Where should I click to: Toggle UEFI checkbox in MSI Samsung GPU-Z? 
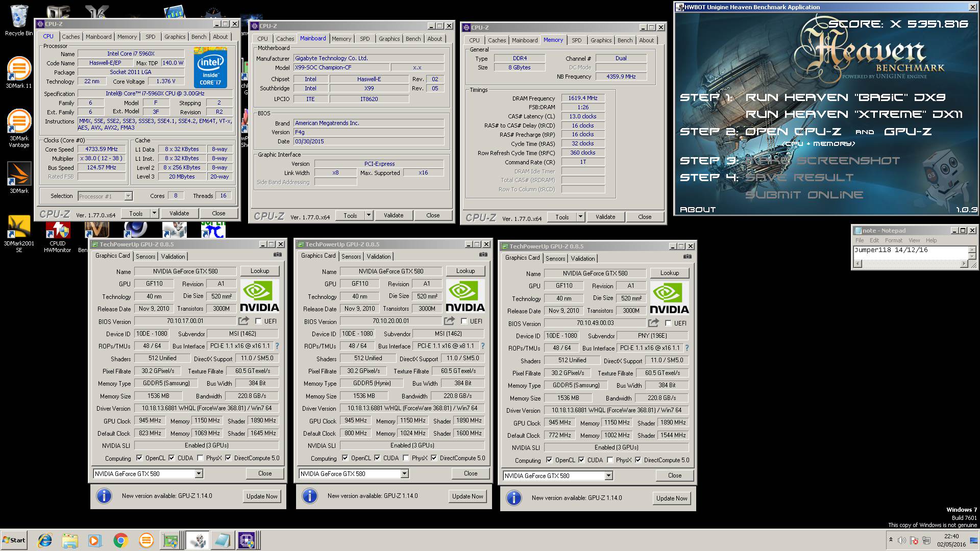258,321
